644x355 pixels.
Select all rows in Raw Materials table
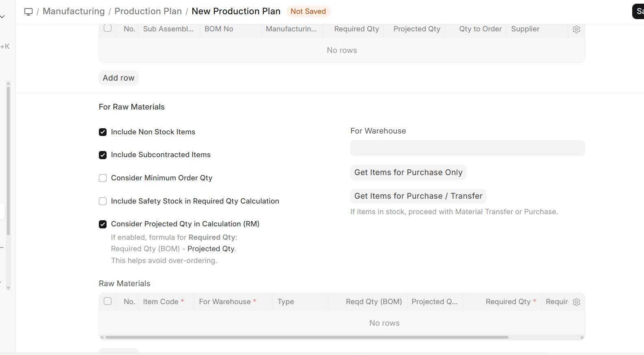point(108,301)
